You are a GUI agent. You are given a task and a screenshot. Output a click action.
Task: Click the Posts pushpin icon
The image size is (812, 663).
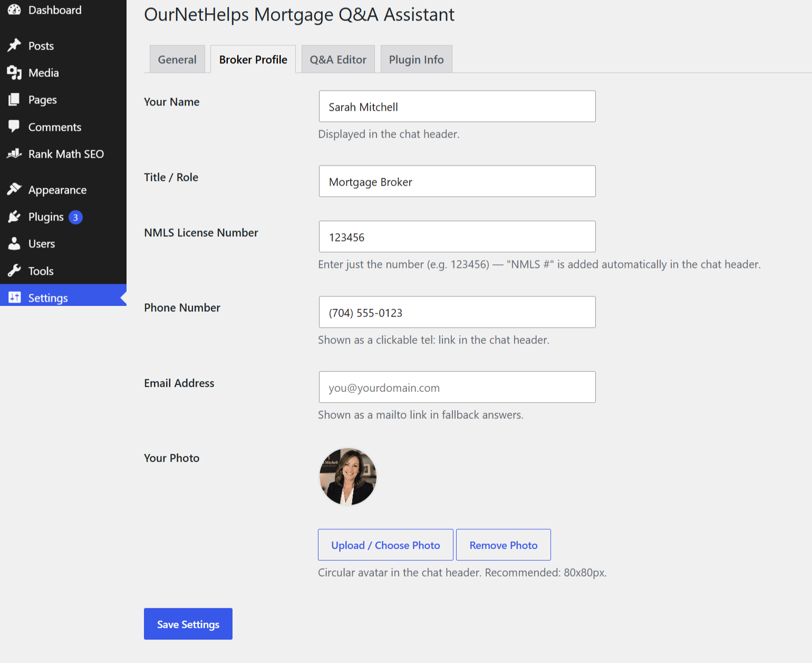(x=14, y=45)
